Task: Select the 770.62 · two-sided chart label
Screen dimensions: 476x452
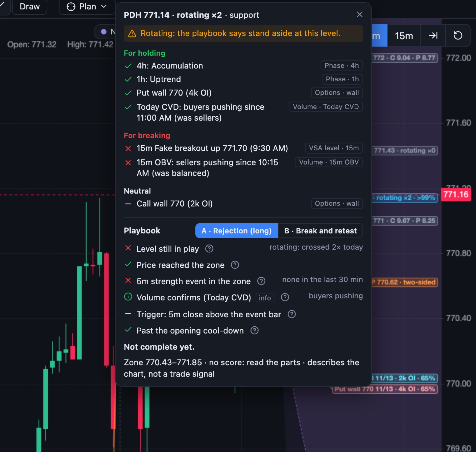Action: (404, 282)
